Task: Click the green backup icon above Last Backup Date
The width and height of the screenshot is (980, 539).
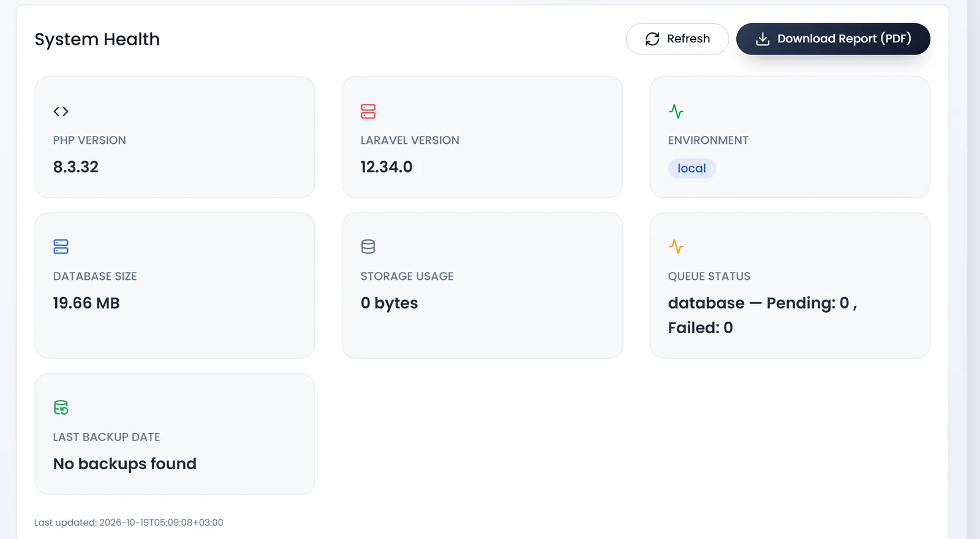Action: [61, 407]
